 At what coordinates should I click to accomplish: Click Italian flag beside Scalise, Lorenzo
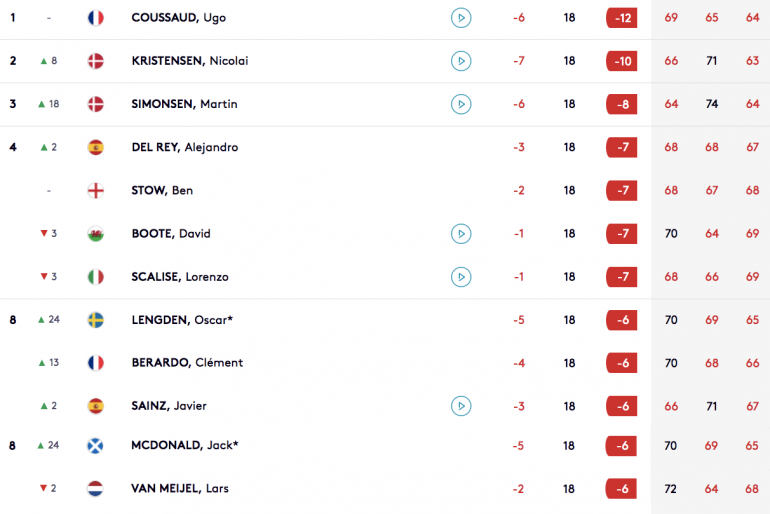(x=96, y=277)
